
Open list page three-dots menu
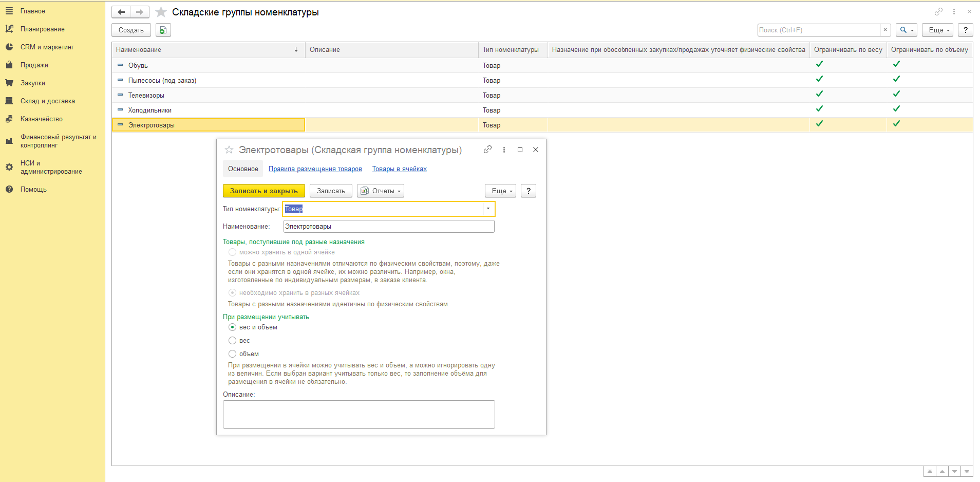click(x=954, y=11)
